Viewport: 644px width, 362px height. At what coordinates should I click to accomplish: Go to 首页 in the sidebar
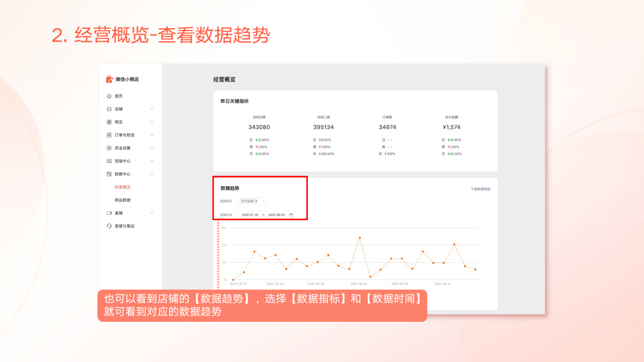coord(119,96)
